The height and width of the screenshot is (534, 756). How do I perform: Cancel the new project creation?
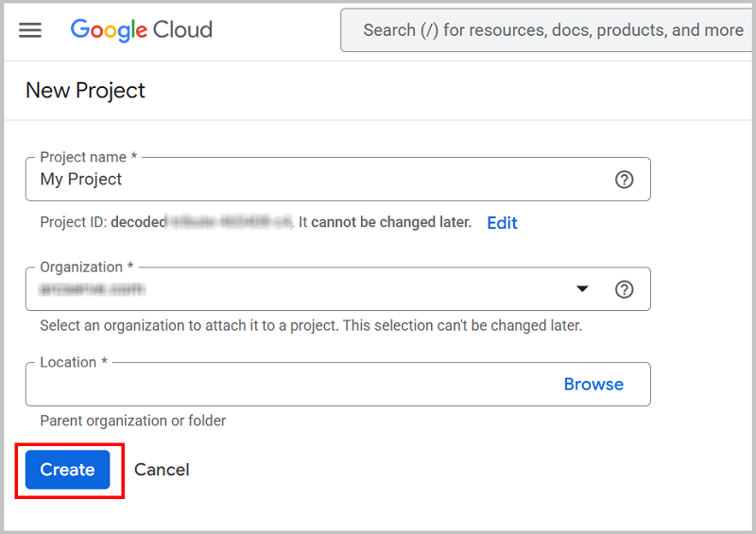tap(162, 470)
